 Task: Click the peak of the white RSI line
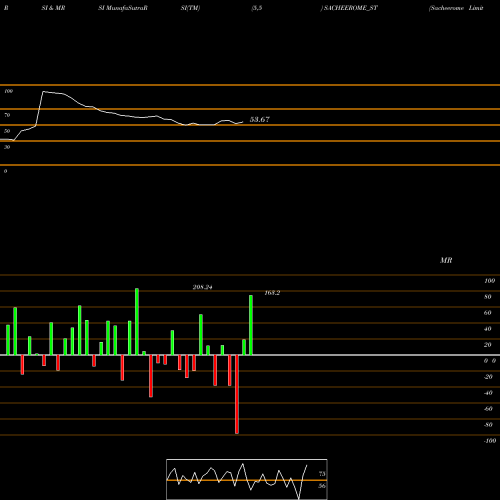click(x=44, y=91)
